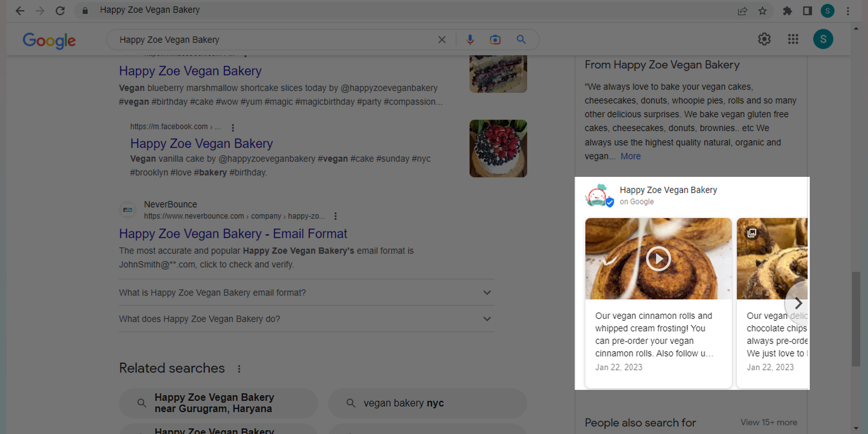
Task: Open options for m.facebook.com result
Action: [233, 127]
